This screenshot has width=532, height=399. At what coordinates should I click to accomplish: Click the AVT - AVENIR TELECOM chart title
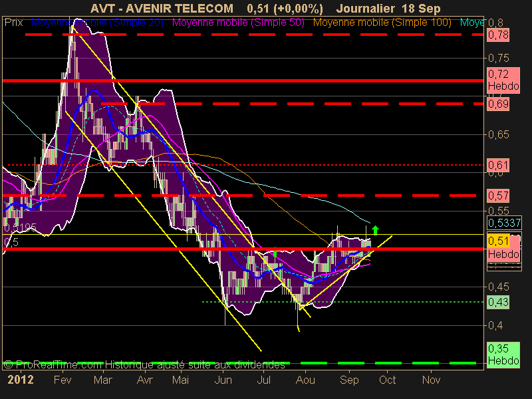click(x=162, y=9)
